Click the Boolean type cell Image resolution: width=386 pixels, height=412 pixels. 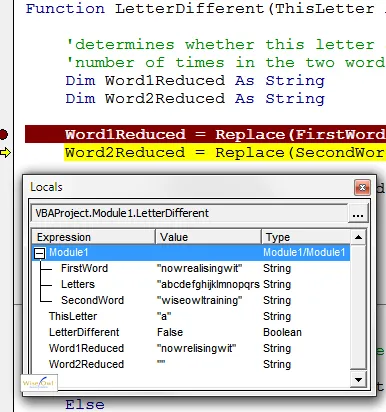pos(282,332)
